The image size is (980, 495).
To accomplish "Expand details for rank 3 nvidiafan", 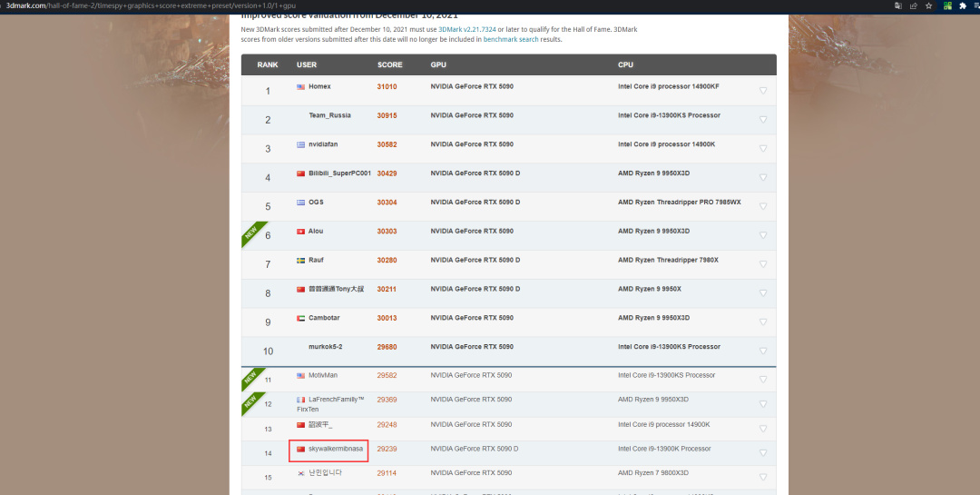I will (762, 148).
